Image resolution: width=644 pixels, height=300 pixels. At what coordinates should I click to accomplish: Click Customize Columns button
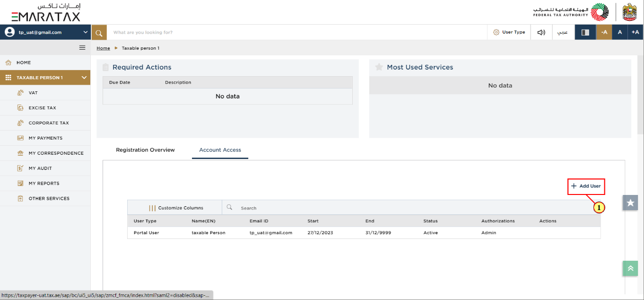pos(175,208)
